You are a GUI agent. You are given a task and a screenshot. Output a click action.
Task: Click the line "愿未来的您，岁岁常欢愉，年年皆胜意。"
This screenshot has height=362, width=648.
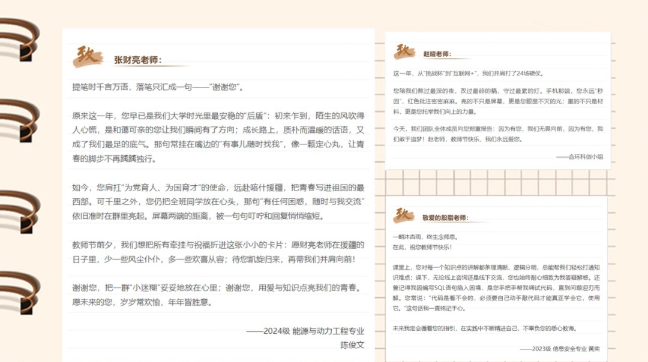[x=143, y=302]
